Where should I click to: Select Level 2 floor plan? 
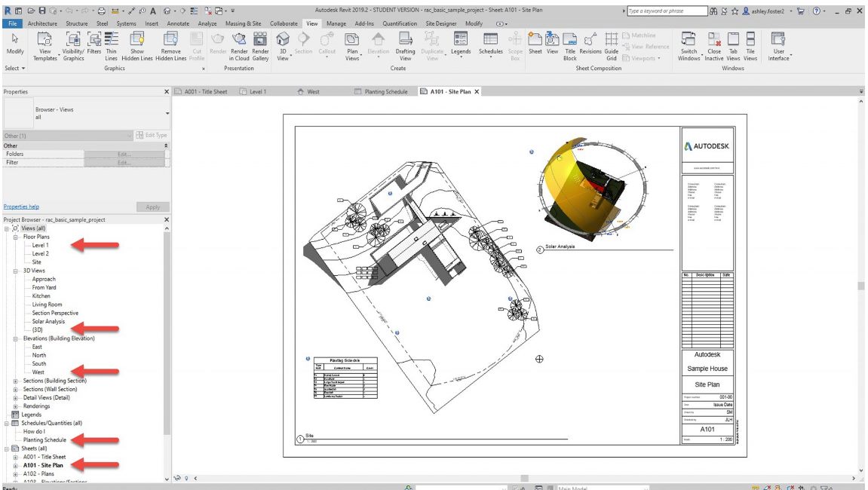(41, 253)
